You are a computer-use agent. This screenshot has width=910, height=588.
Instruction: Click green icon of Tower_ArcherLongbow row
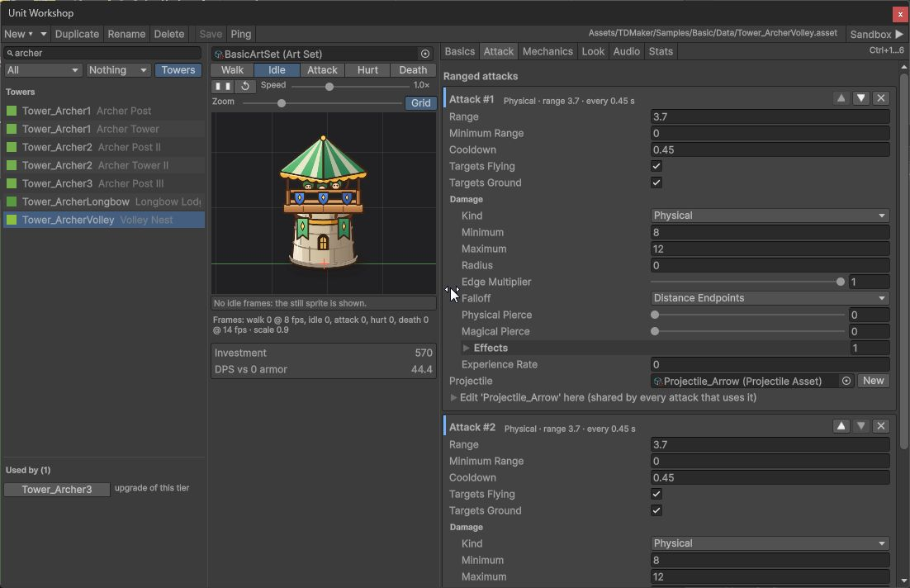click(12, 202)
